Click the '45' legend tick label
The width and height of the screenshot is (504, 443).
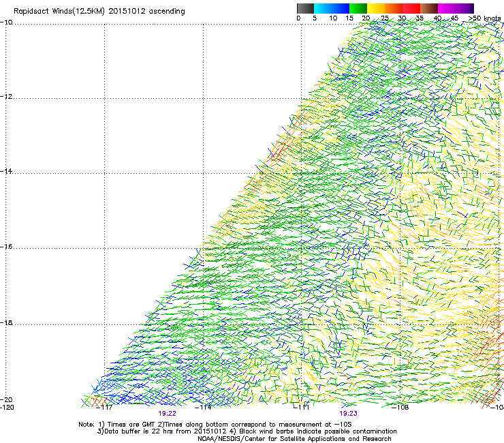454,18
